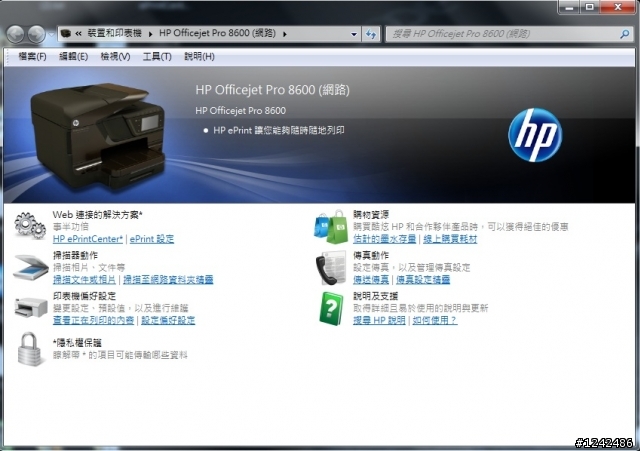
Task: Click the *隱私權保證 heading
Action: coord(77,343)
